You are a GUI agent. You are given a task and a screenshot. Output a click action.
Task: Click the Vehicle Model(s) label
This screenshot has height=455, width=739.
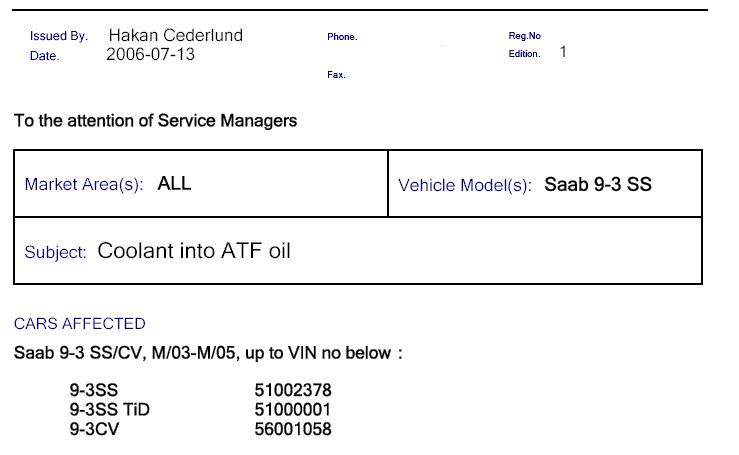pyautogui.click(x=465, y=185)
